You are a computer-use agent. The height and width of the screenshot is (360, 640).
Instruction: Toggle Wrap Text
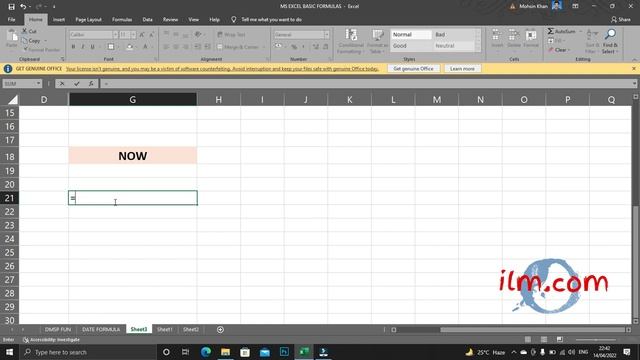pyautogui.click(x=231, y=35)
